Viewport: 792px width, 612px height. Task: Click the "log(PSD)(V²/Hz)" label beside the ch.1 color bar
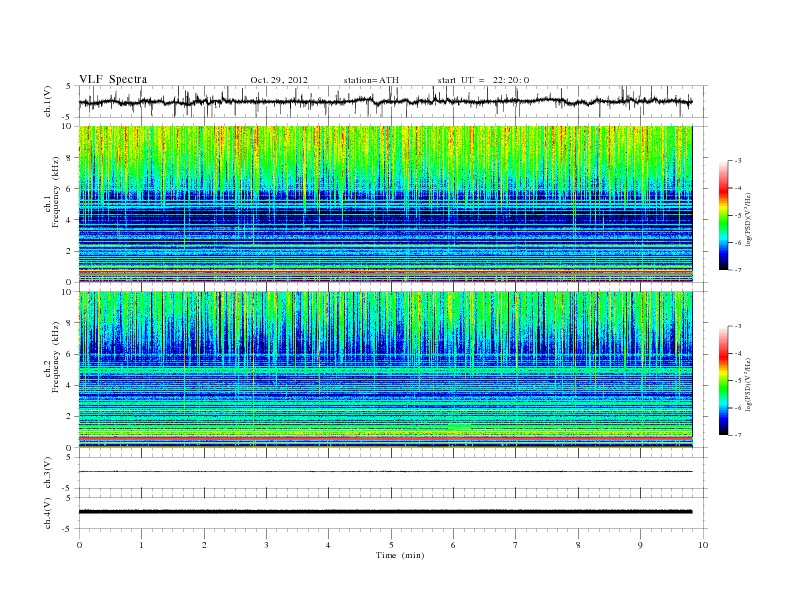(748, 219)
